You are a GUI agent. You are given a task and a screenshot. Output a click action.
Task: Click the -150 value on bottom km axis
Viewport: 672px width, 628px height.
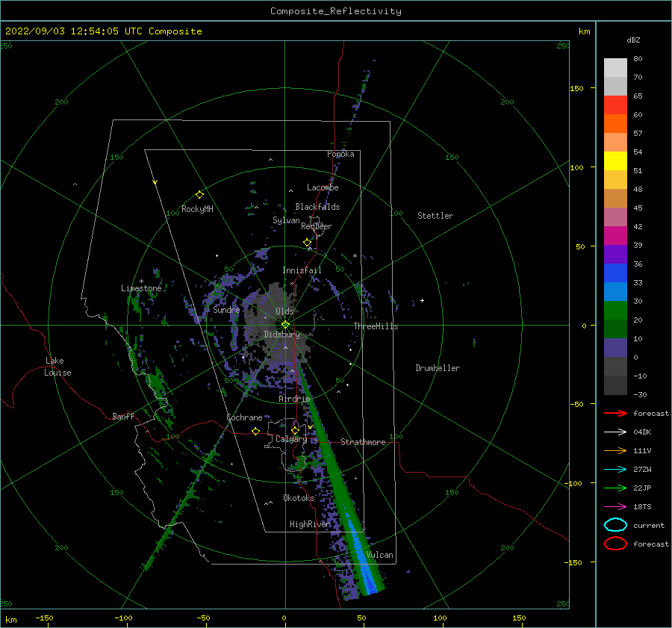[x=44, y=618]
